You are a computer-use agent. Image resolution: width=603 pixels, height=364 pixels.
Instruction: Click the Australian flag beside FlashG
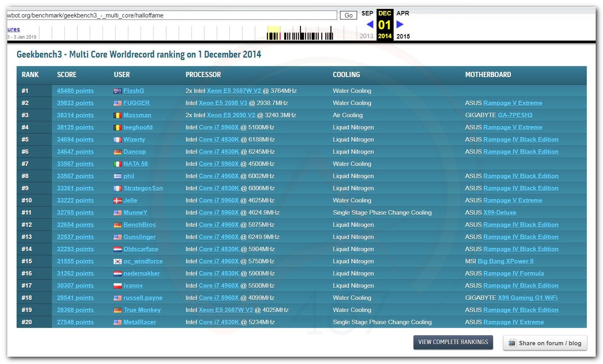118,91
